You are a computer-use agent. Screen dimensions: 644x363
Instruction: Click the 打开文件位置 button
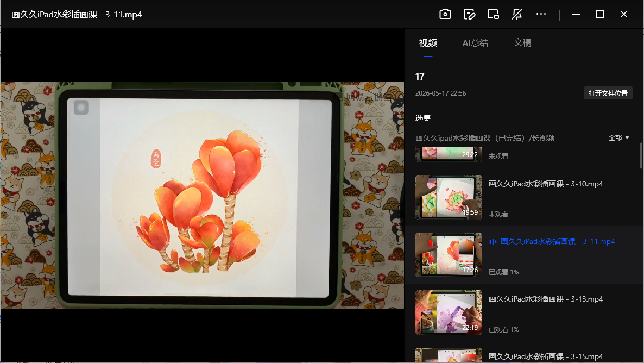(x=608, y=93)
